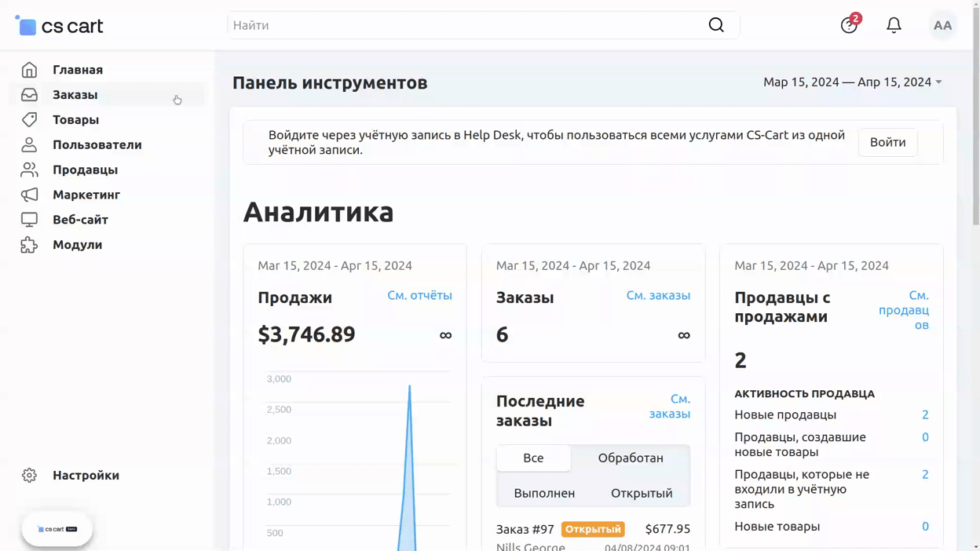
Task: Click the Home house icon in sidebar
Action: 29,70
